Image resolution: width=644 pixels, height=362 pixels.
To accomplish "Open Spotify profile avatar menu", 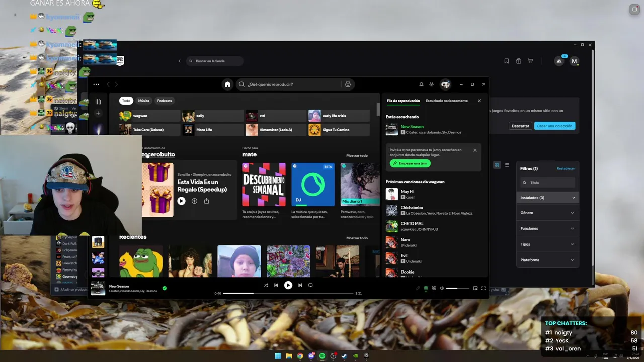I will pos(445,84).
